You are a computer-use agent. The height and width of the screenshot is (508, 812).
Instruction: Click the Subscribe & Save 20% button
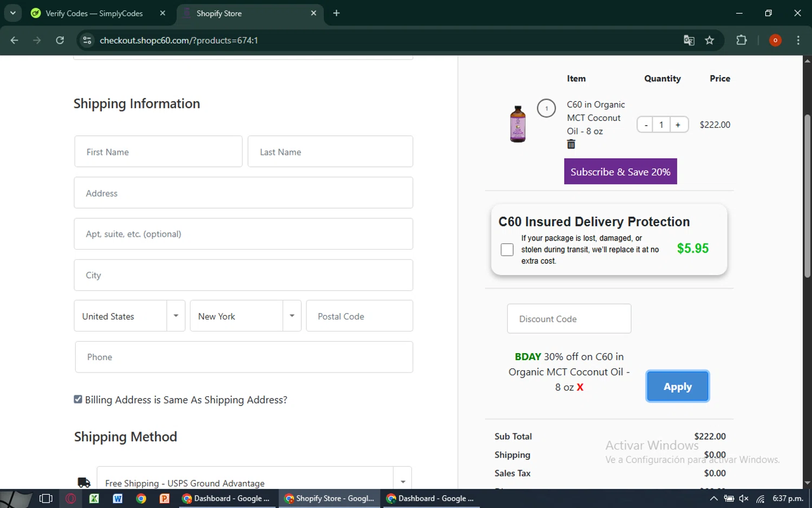tap(620, 171)
